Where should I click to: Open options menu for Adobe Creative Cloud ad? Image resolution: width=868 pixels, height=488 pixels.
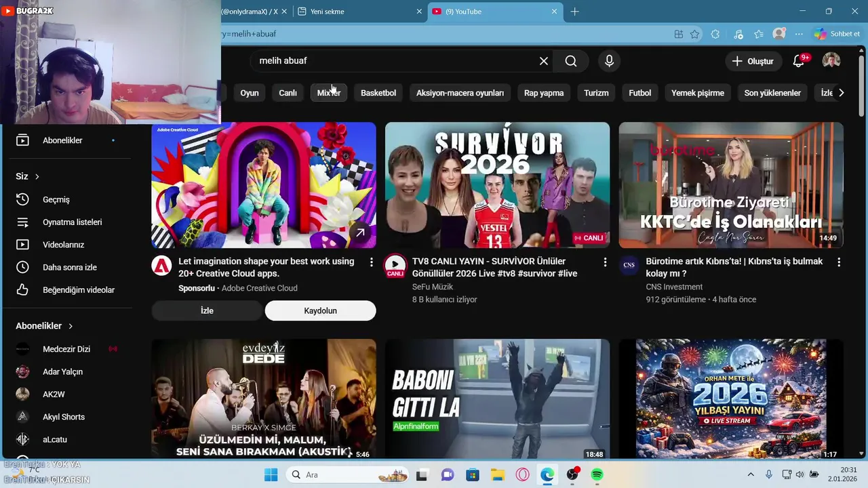pyautogui.click(x=372, y=262)
